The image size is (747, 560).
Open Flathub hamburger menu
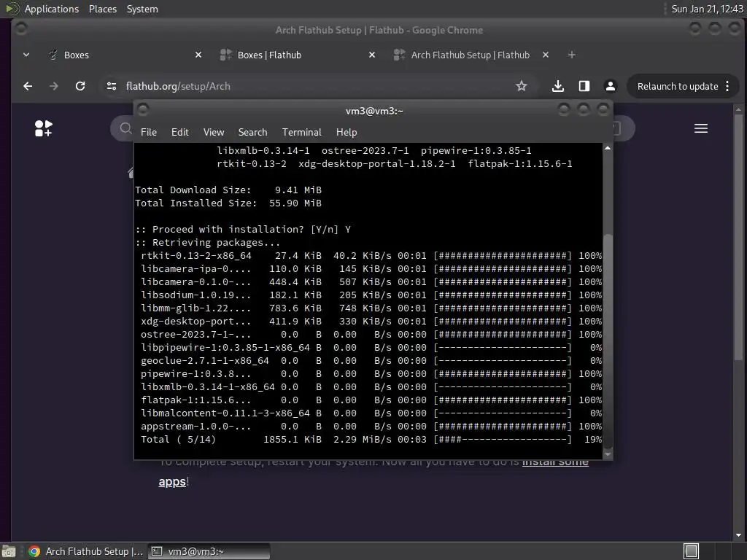[701, 128]
